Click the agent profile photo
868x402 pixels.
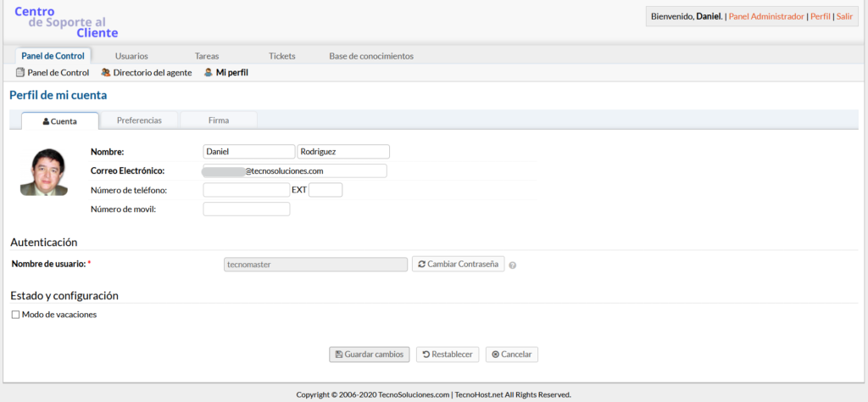tap(43, 172)
